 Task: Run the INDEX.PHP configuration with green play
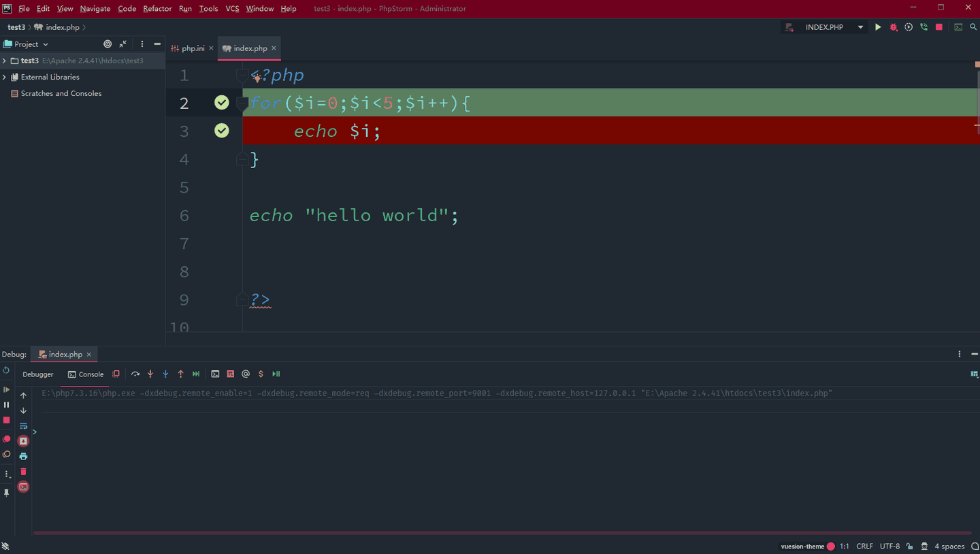pyautogui.click(x=877, y=27)
